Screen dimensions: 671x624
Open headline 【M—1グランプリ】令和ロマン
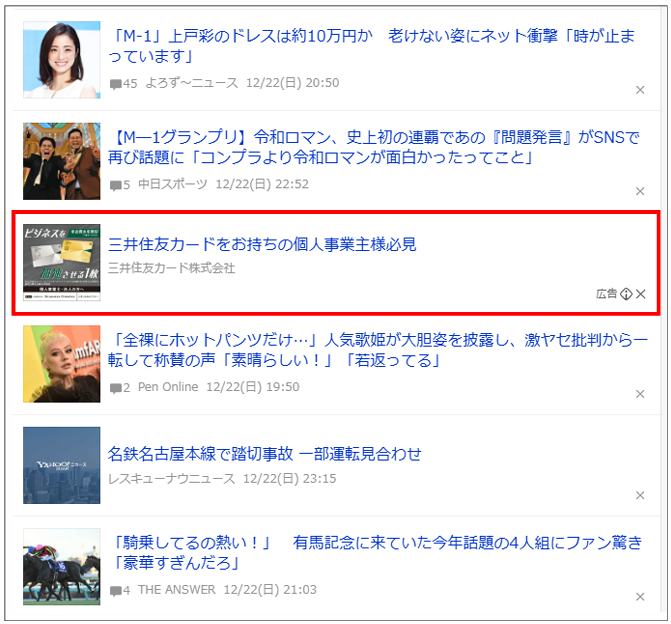point(374,147)
